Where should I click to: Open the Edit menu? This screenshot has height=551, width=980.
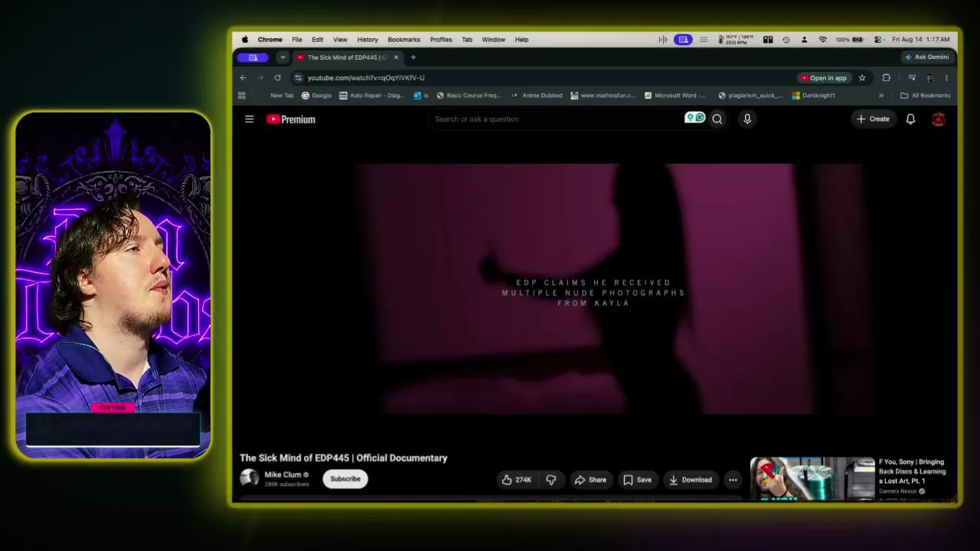click(317, 39)
